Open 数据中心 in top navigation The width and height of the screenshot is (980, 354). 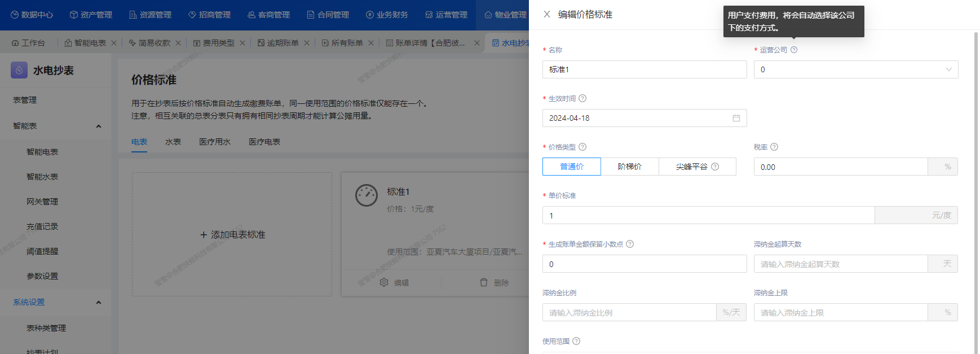coord(32,15)
